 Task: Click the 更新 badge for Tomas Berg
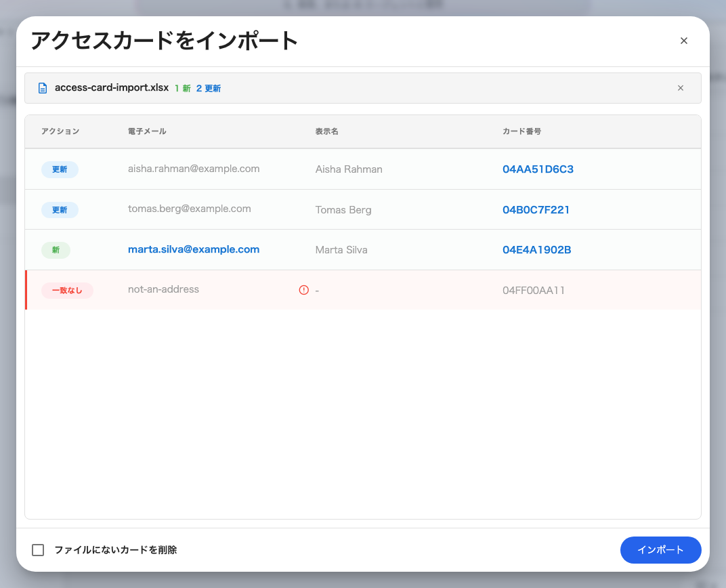pos(60,210)
